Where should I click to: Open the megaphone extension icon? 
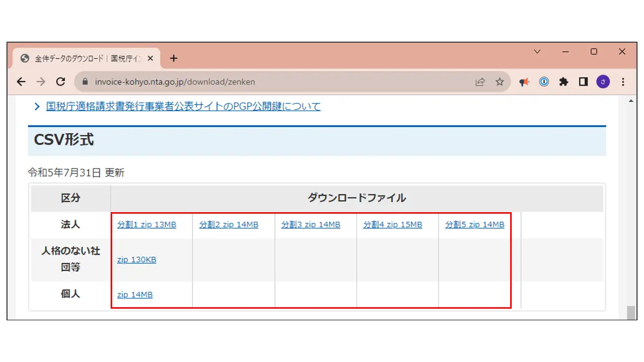click(x=524, y=81)
